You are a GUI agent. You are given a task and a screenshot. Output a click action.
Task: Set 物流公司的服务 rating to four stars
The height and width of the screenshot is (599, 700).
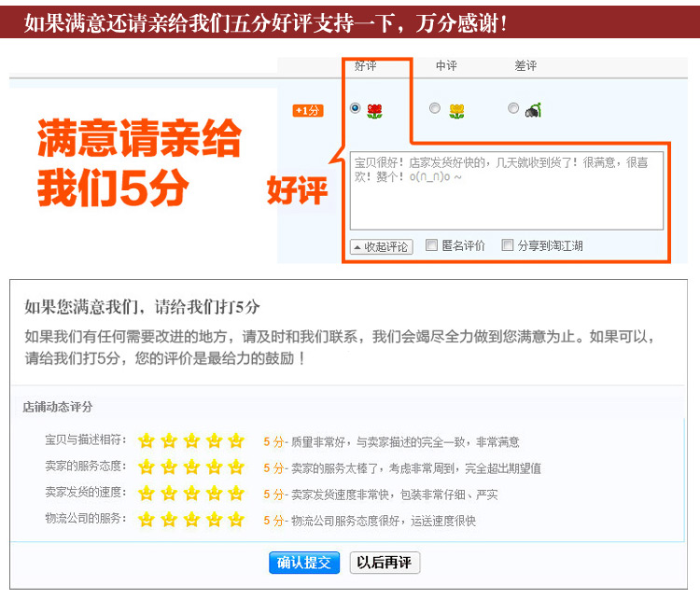[x=215, y=520]
